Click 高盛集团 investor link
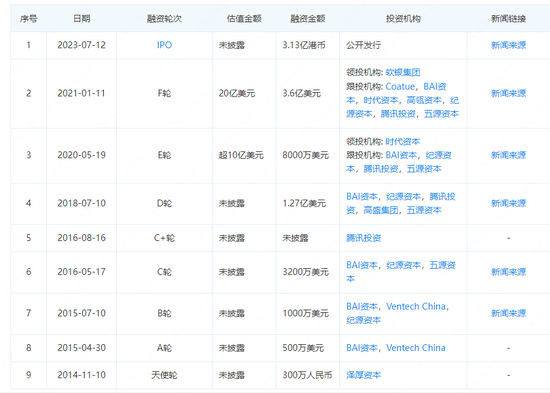The width and height of the screenshot is (550, 393). point(381,210)
